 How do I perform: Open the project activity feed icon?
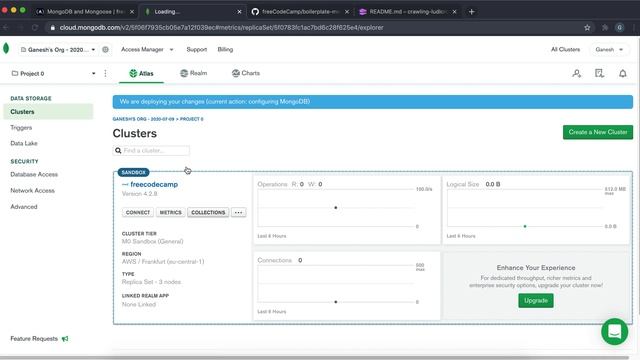(x=599, y=73)
